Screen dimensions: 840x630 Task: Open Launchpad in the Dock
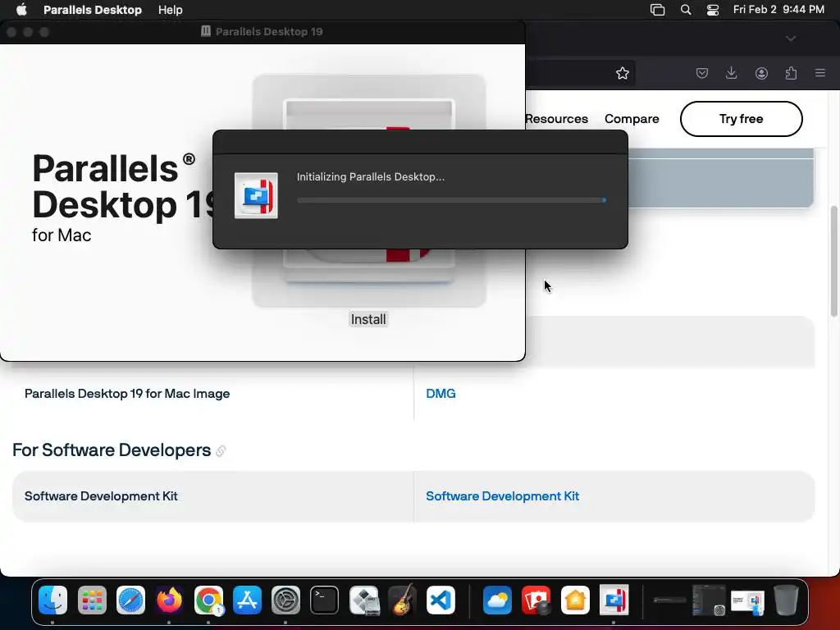coord(92,600)
